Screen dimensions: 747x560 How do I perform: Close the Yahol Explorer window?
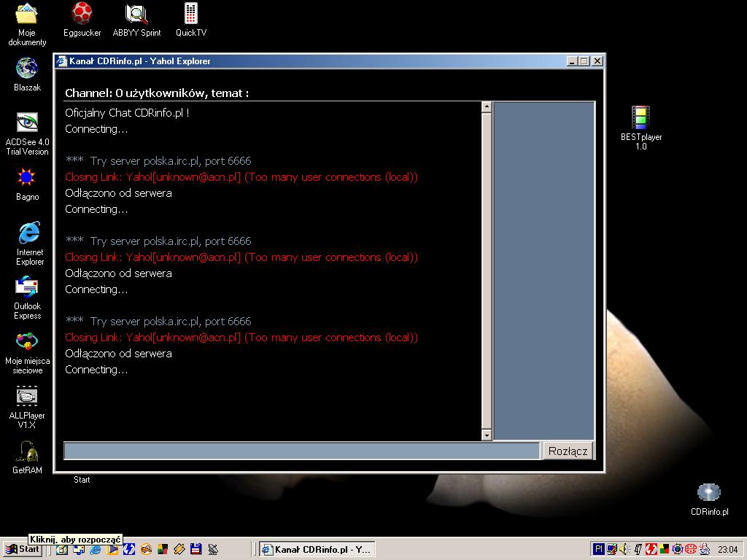(597, 61)
